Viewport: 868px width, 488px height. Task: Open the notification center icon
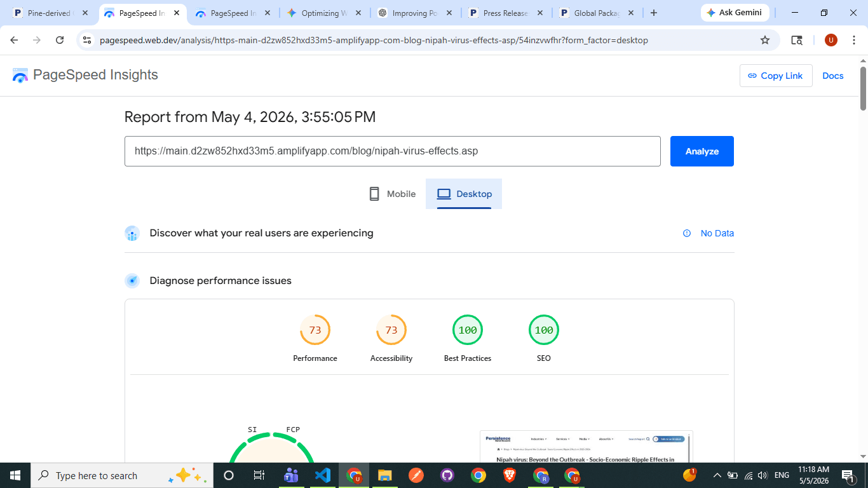point(847,475)
